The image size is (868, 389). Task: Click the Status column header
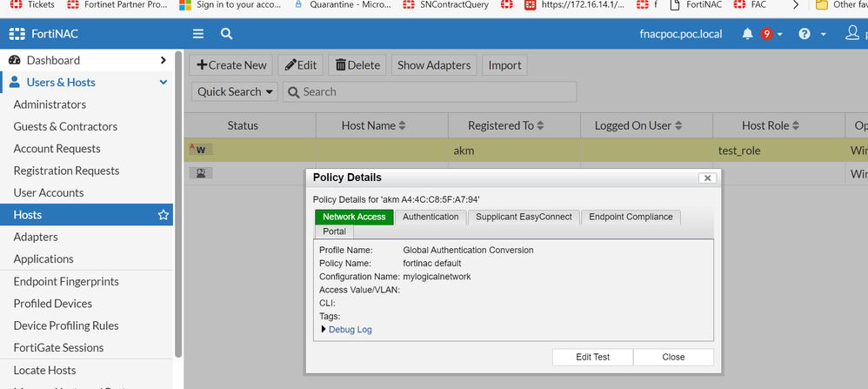(250, 126)
